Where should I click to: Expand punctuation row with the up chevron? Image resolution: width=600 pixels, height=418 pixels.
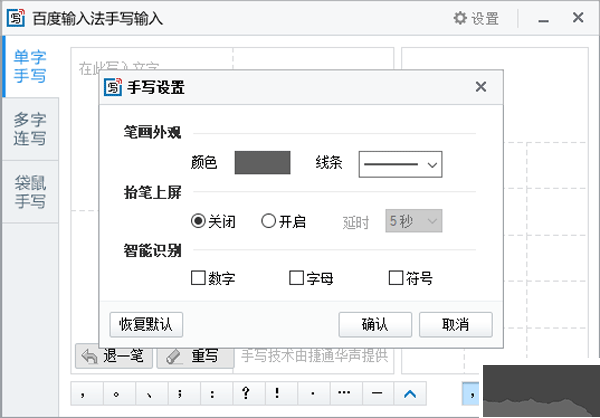tap(410, 393)
